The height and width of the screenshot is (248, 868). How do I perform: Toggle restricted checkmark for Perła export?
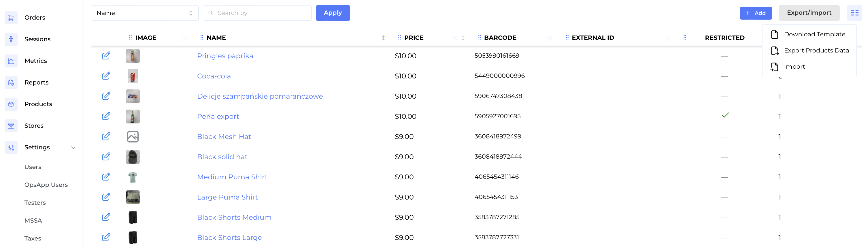[725, 115]
